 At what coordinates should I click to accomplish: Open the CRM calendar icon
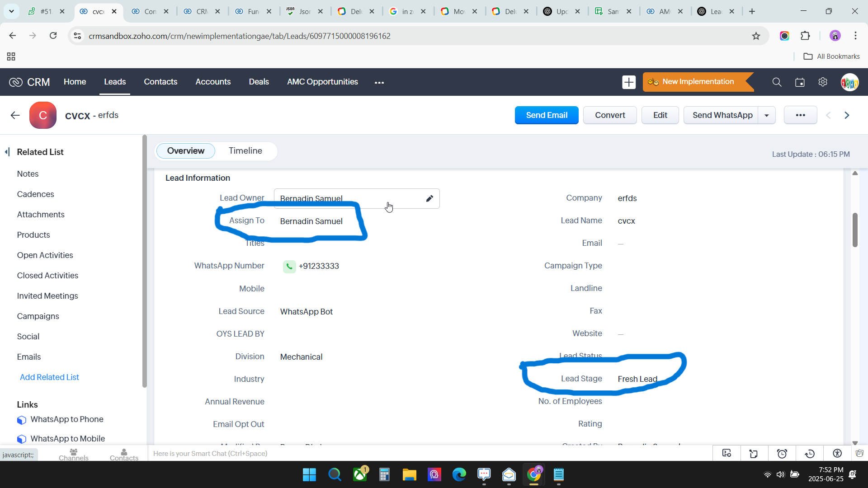pyautogui.click(x=800, y=82)
